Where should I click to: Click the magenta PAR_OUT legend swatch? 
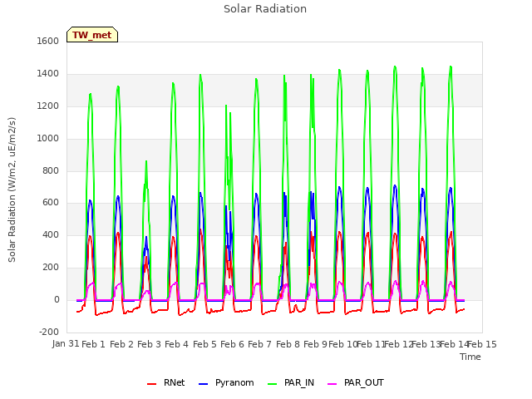[332, 384]
